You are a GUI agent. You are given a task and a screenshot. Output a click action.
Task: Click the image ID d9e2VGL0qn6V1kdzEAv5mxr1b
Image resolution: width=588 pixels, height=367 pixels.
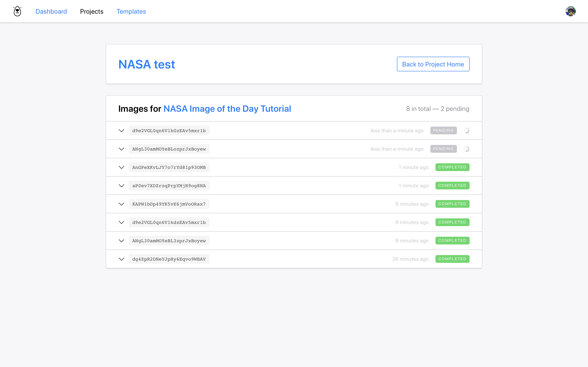click(169, 222)
